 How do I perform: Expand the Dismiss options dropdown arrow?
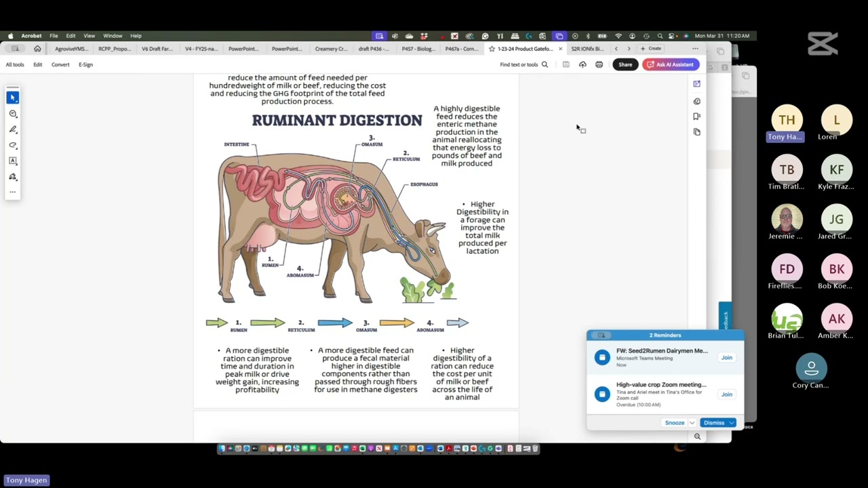tap(732, 423)
